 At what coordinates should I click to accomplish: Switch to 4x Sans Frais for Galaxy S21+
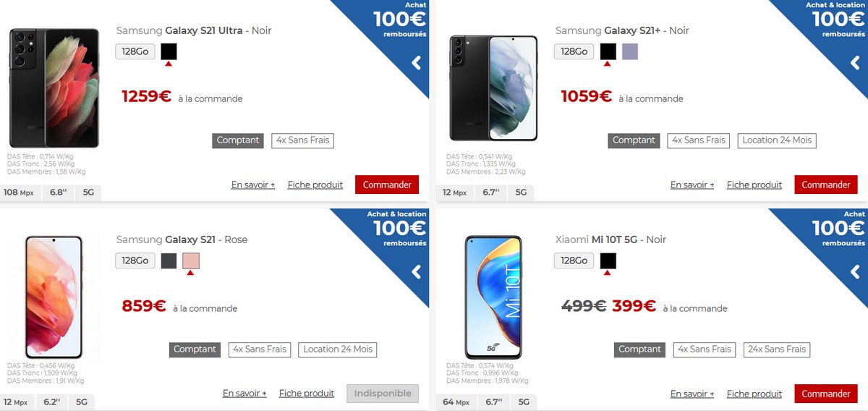pos(698,140)
